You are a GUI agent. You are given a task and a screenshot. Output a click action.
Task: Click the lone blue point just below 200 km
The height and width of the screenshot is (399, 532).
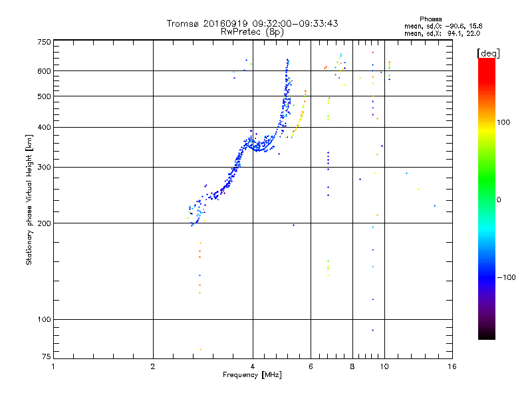[x=293, y=225]
